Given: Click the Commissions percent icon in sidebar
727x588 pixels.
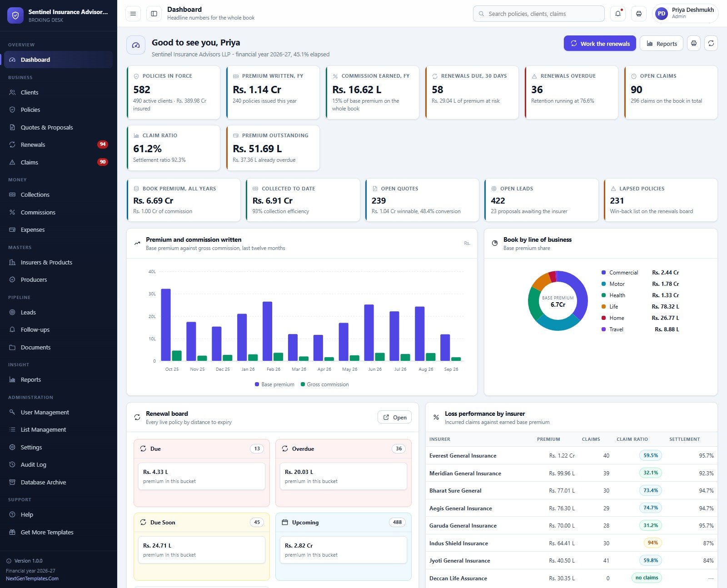Looking at the screenshot, I should pos(12,212).
